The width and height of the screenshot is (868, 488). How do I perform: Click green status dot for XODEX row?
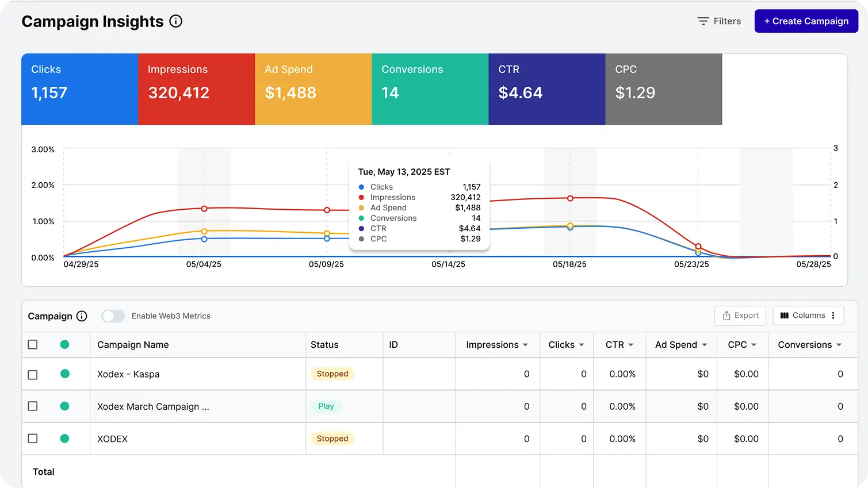[65, 439]
